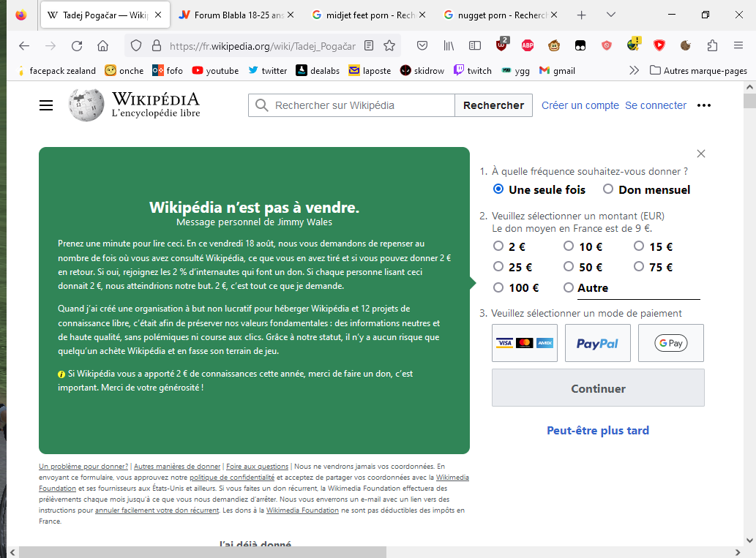756x558 pixels.
Task: Pay with Google Pay option
Action: 671,343
